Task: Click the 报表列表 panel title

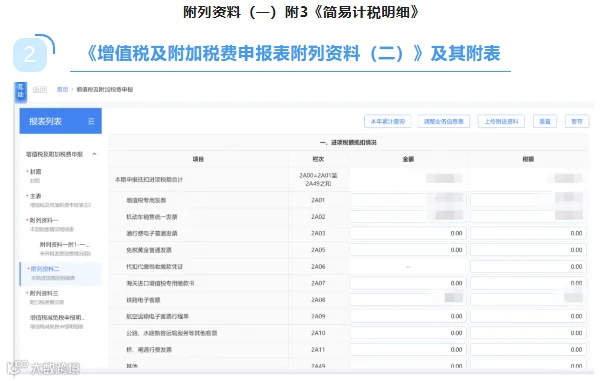Action: click(x=45, y=122)
